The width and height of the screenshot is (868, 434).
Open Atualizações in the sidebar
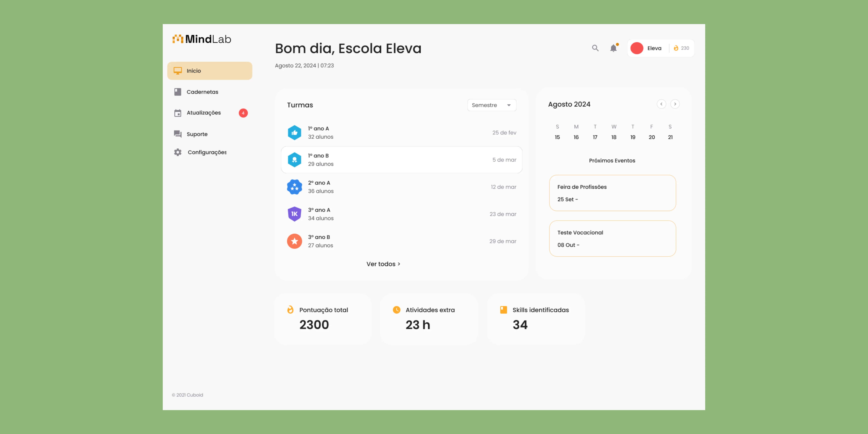click(x=204, y=113)
